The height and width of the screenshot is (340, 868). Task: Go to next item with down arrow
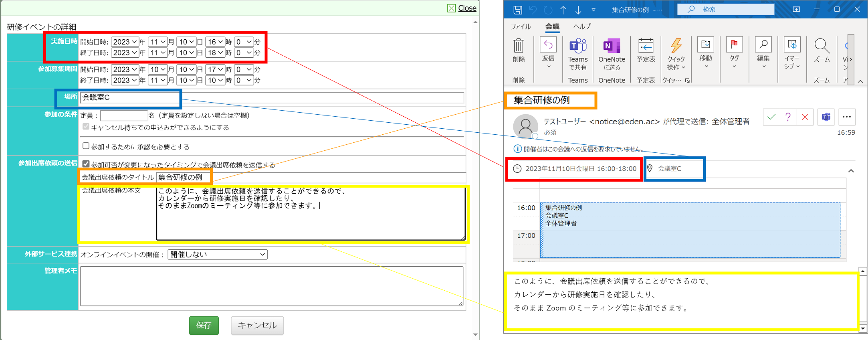tap(578, 10)
